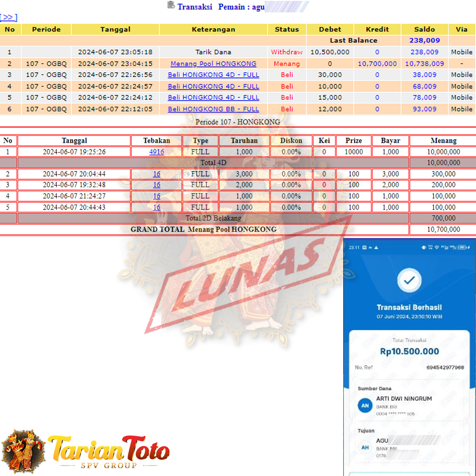Open the Menang Pool HONGKONG link
The image size is (476, 476).
[213, 63]
